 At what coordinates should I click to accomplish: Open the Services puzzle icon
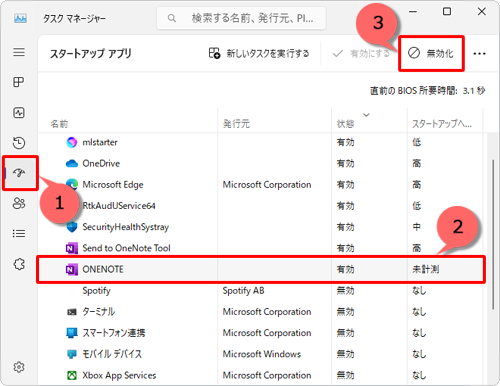coord(19,264)
